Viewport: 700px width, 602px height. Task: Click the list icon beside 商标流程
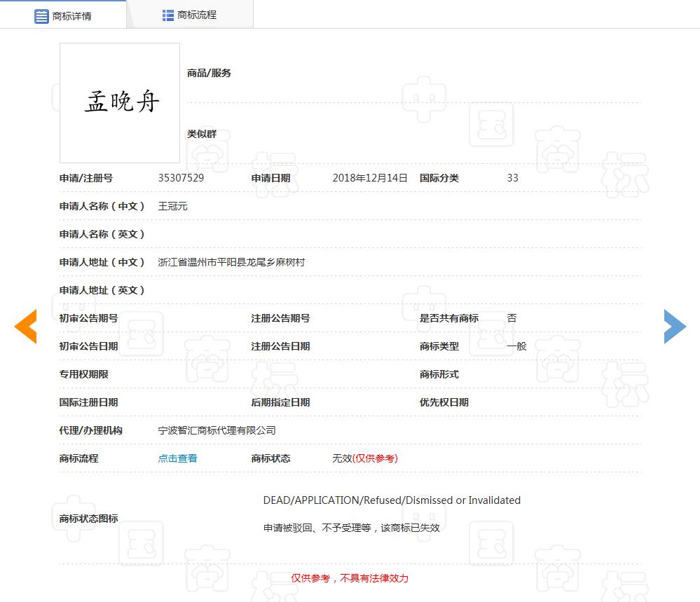coord(168,15)
